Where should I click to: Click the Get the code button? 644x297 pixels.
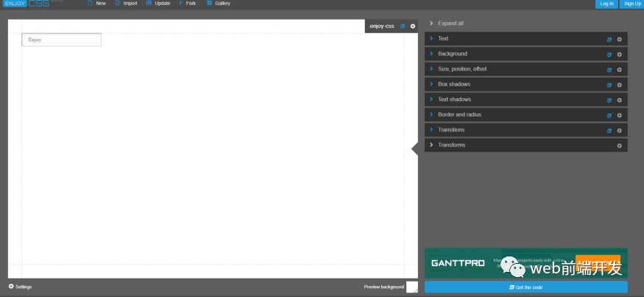(x=526, y=287)
